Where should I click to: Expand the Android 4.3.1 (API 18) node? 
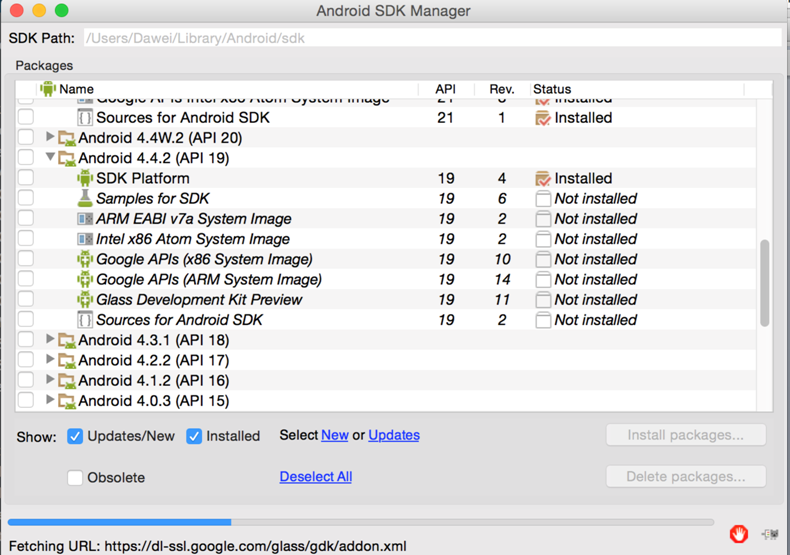click(49, 339)
